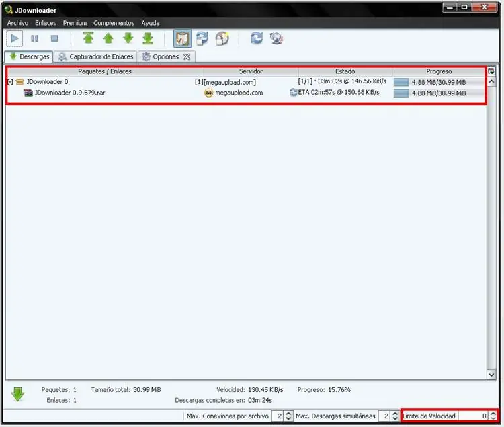Open the Premium menu
Image resolution: width=504 pixels, height=427 pixels.
point(75,23)
